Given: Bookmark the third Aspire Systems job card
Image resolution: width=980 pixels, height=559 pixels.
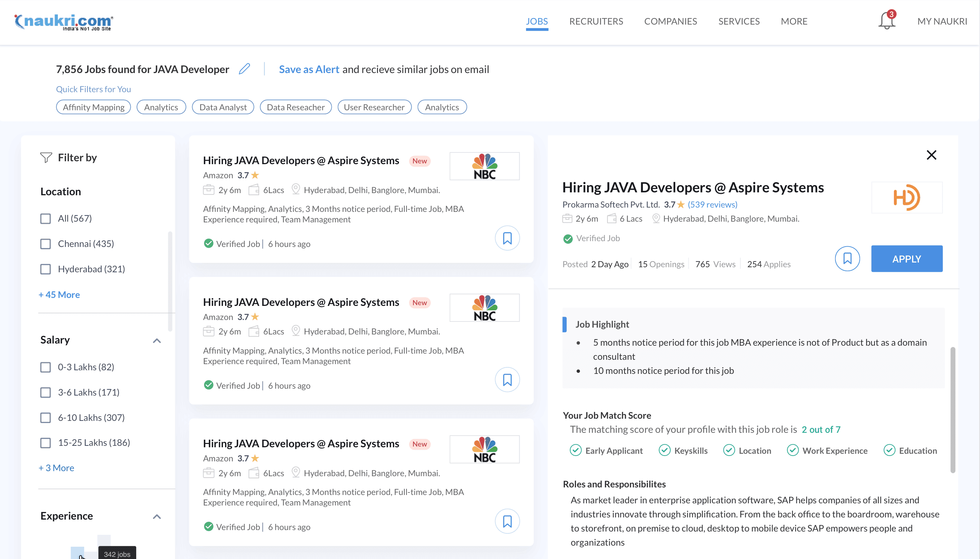Looking at the screenshot, I should (x=507, y=521).
